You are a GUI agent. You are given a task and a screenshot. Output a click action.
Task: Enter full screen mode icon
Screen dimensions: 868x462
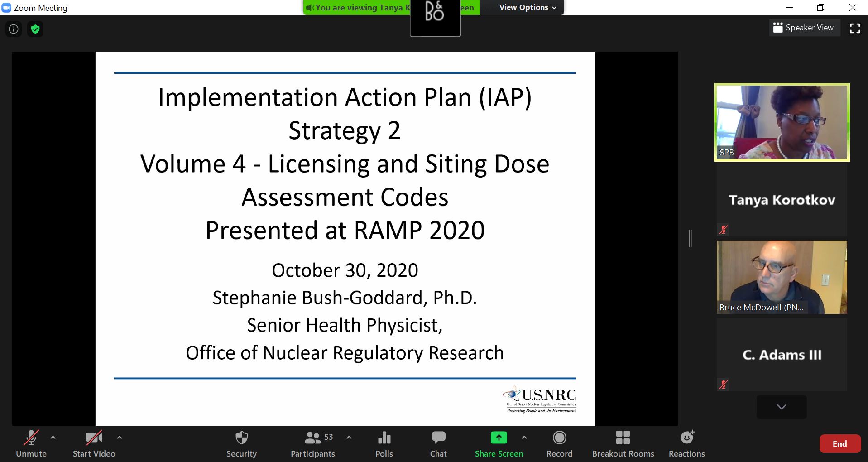(x=855, y=28)
